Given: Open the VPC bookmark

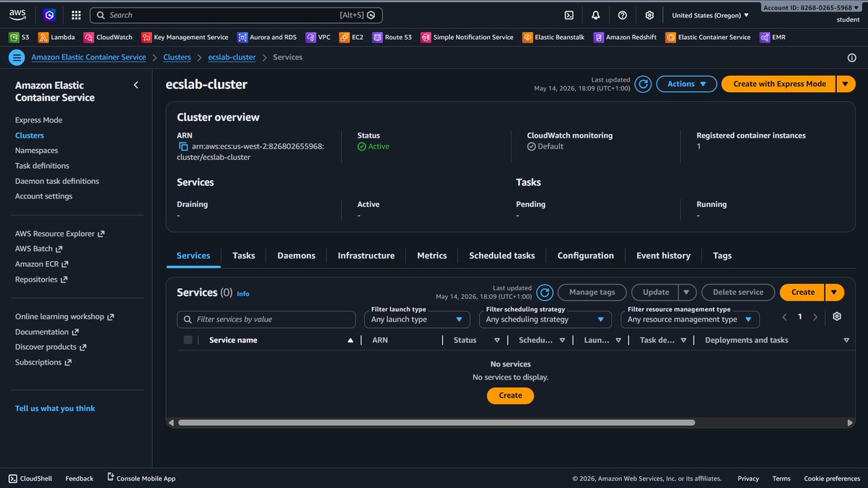Looking at the screenshot, I should [319, 37].
